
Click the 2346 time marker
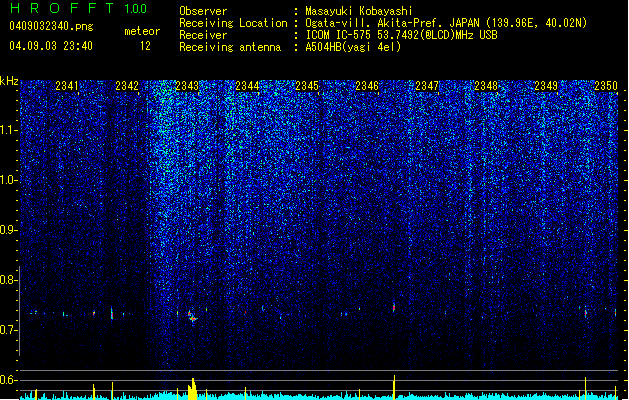pos(367,86)
